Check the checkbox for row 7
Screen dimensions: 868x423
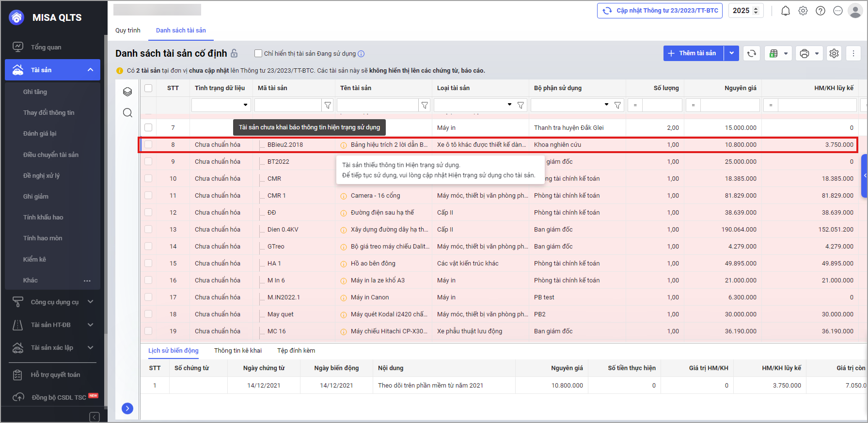pos(148,127)
